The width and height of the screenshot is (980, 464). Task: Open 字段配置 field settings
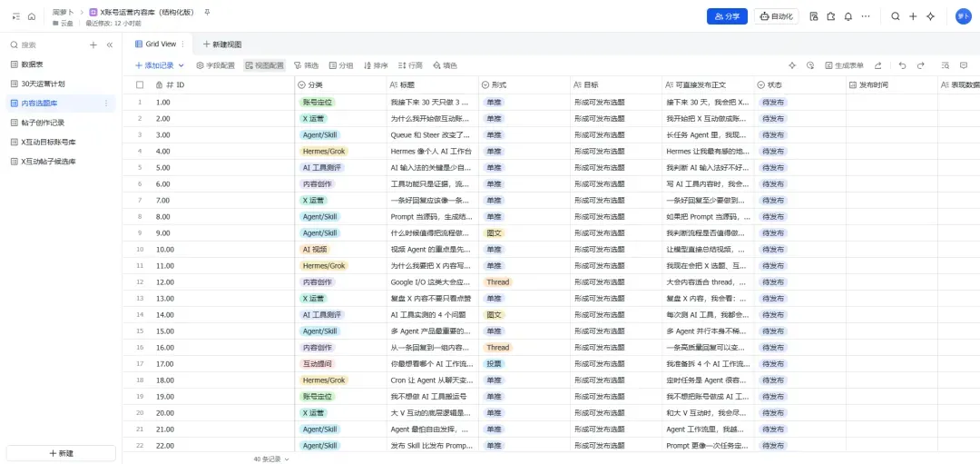point(215,65)
